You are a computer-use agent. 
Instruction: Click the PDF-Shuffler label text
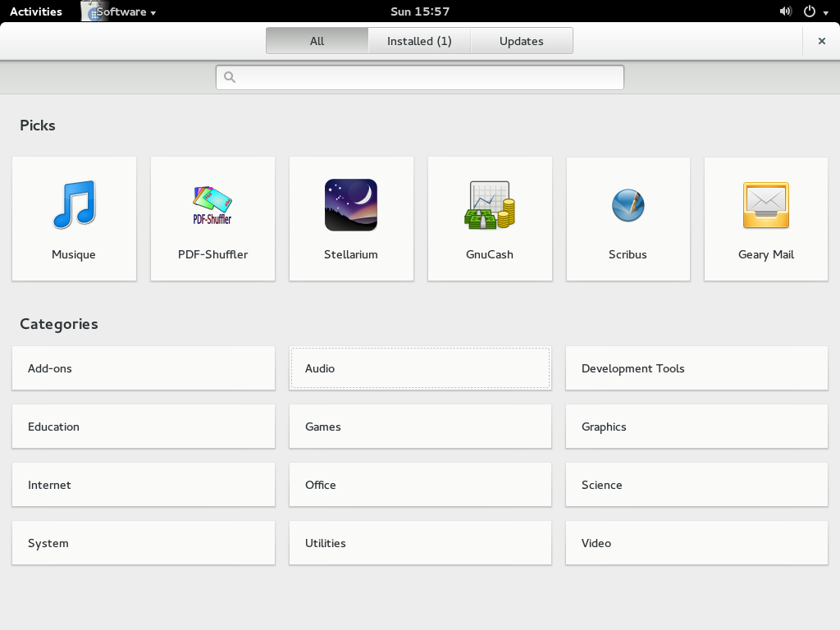(212, 254)
